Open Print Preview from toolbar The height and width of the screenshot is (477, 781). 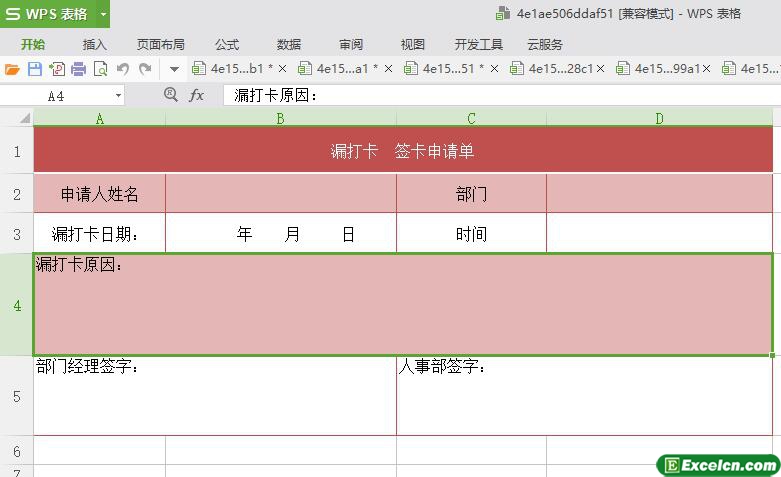tap(101, 69)
